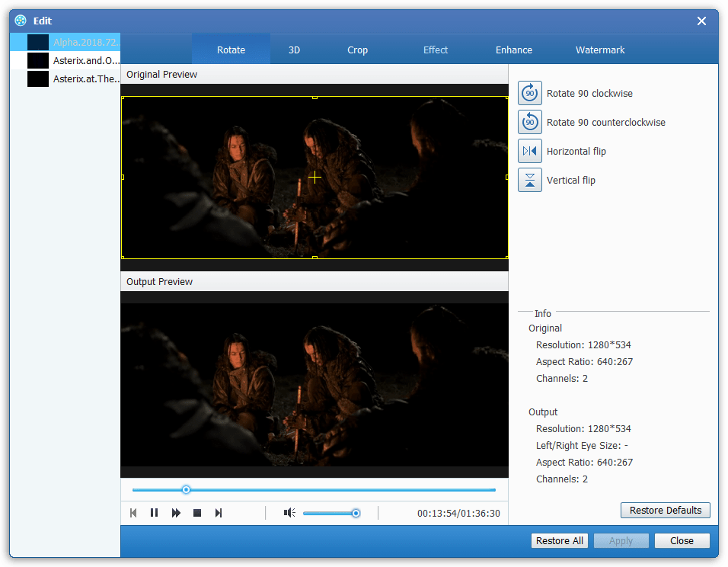Fast forward the video
This screenshot has height=567, width=728.
tap(176, 513)
